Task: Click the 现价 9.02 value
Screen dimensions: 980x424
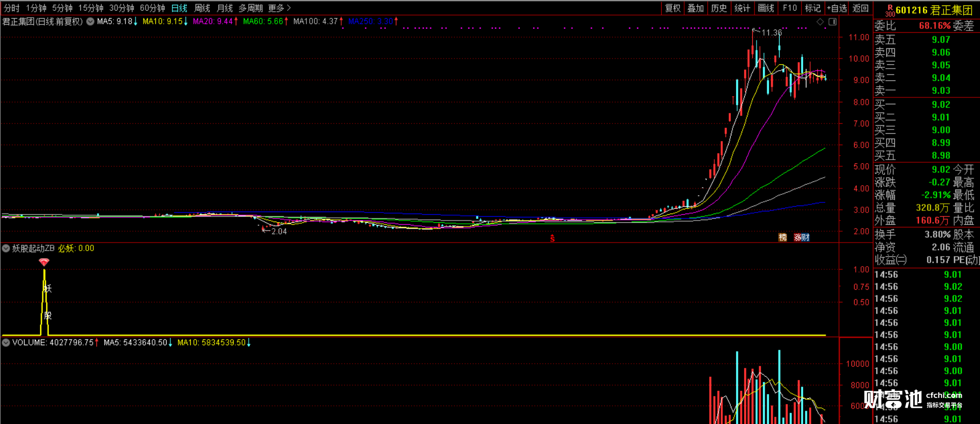Action: point(941,170)
